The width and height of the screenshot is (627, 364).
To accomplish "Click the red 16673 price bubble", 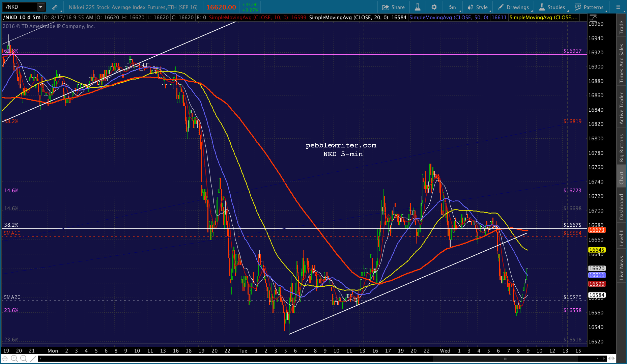I will tap(597, 230).
